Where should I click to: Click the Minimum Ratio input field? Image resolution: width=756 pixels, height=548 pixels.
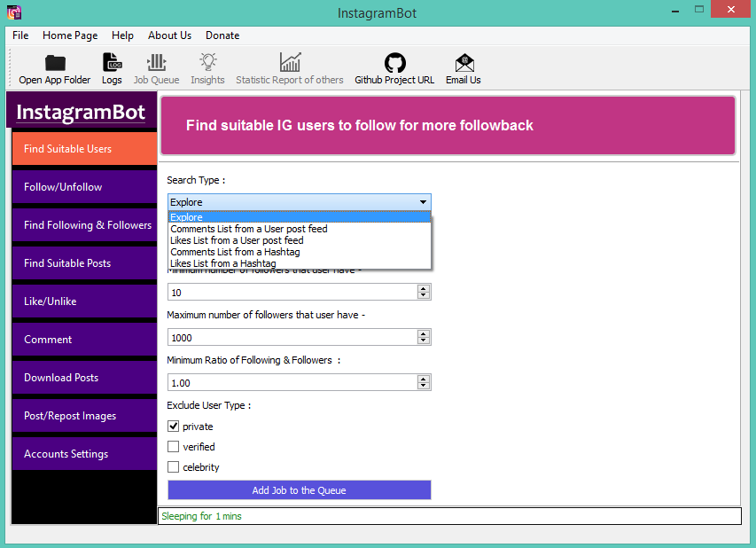coord(292,382)
